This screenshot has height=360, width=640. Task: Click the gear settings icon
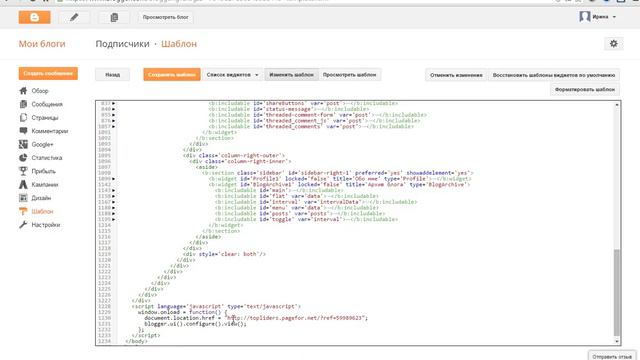[613, 44]
